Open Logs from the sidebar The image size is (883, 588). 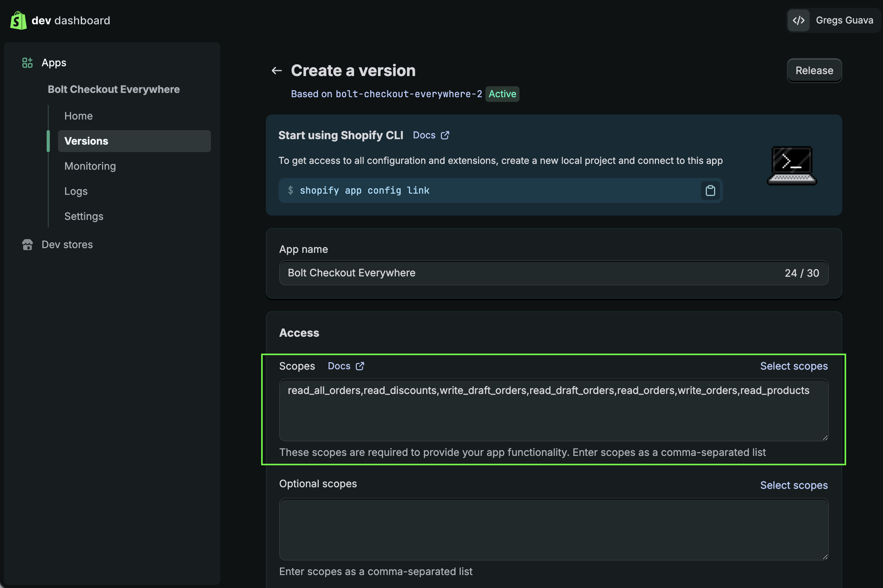pos(76,191)
